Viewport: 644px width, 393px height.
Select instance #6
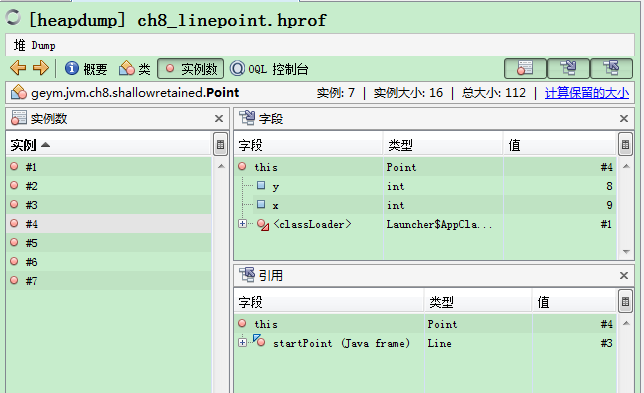point(109,262)
